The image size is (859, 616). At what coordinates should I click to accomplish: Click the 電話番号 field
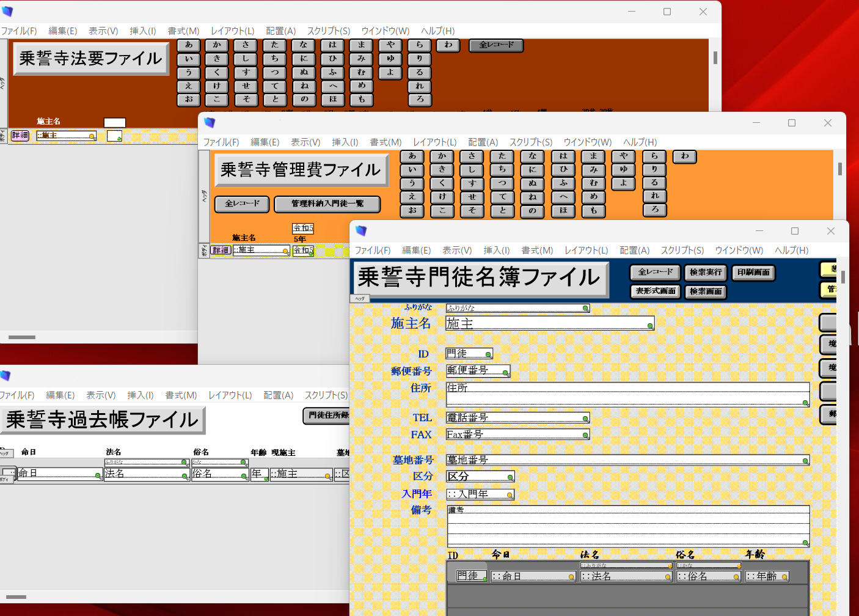[517, 417]
